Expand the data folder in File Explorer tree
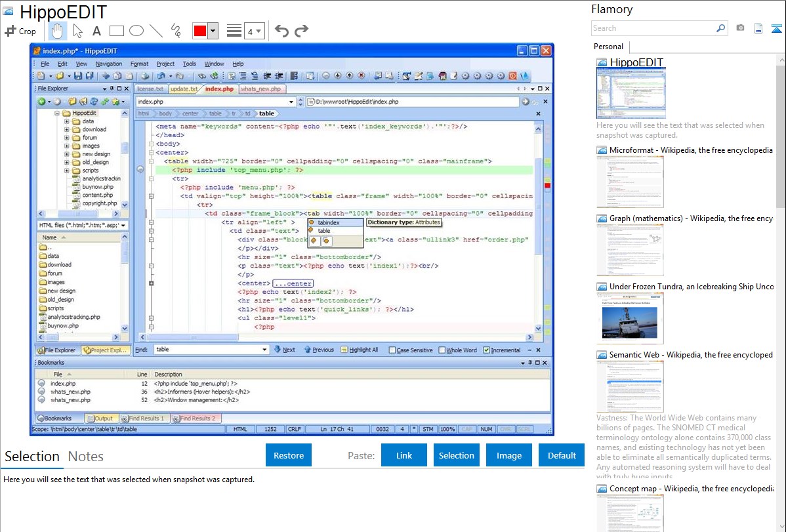This screenshot has width=786, height=532. pos(67,121)
